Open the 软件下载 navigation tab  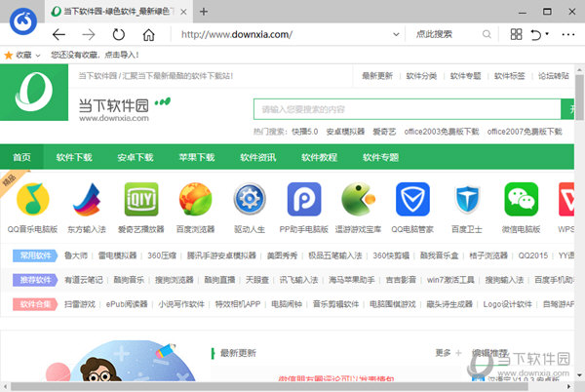74,157
